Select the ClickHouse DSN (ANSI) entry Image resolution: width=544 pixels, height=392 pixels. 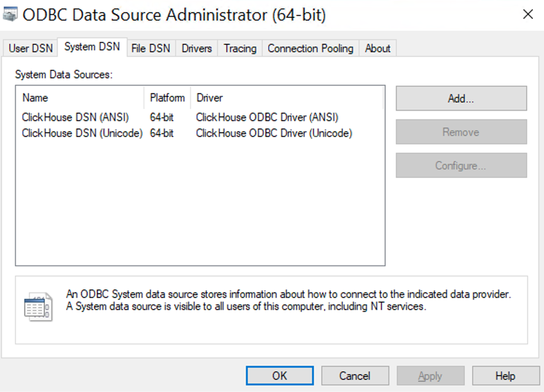tap(75, 117)
